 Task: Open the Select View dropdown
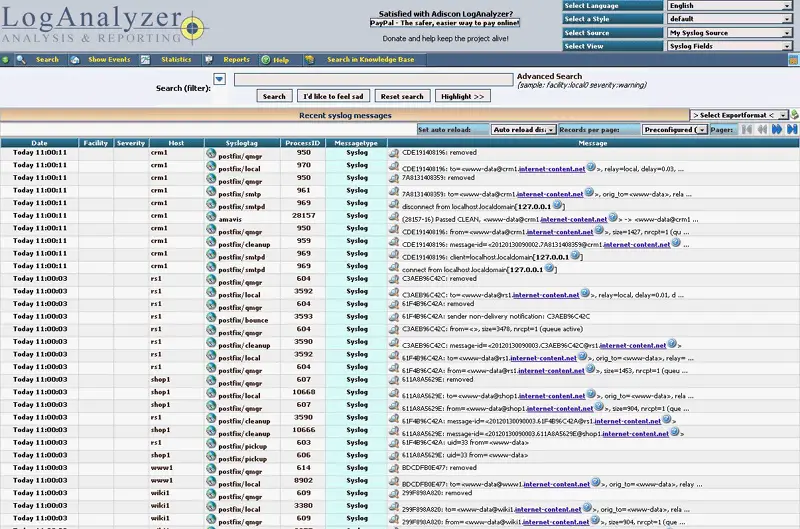point(729,46)
